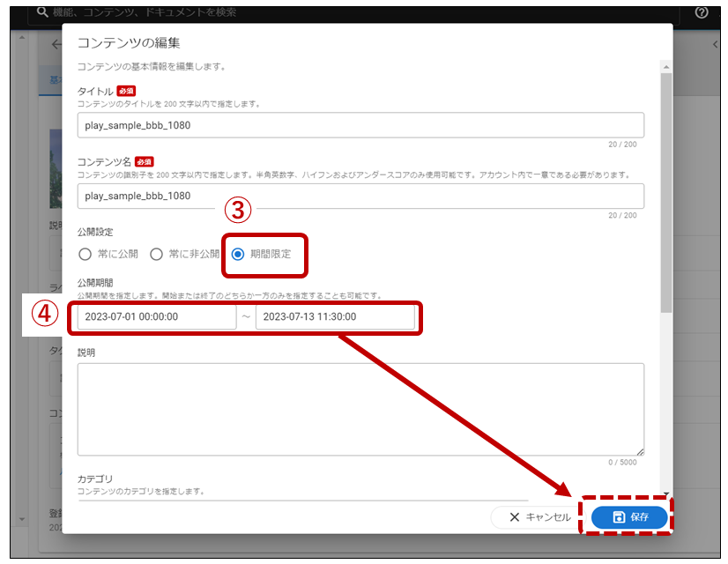The width and height of the screenshot is (728, 564).
Task: Click the 公開設定 label text
Action: pos(95,232)
